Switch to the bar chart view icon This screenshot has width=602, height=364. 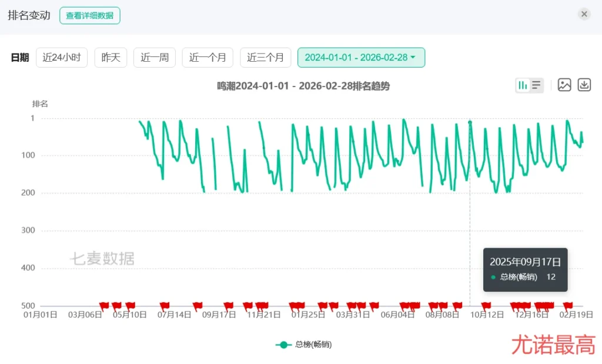click(523, 85)
